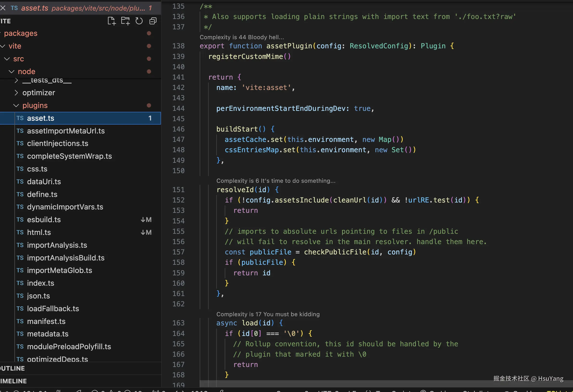
Task: Collapse the node folder
Action: point(11,71)
